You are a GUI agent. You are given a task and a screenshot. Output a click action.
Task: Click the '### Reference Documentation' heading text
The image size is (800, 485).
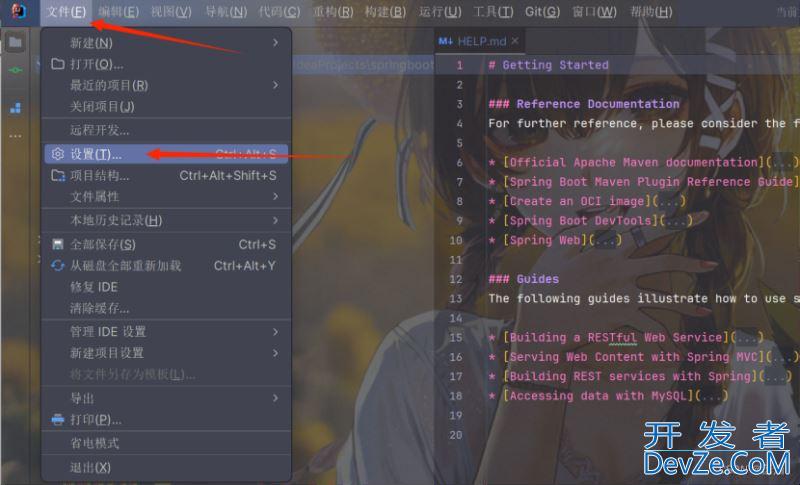[x=584, y=104]
